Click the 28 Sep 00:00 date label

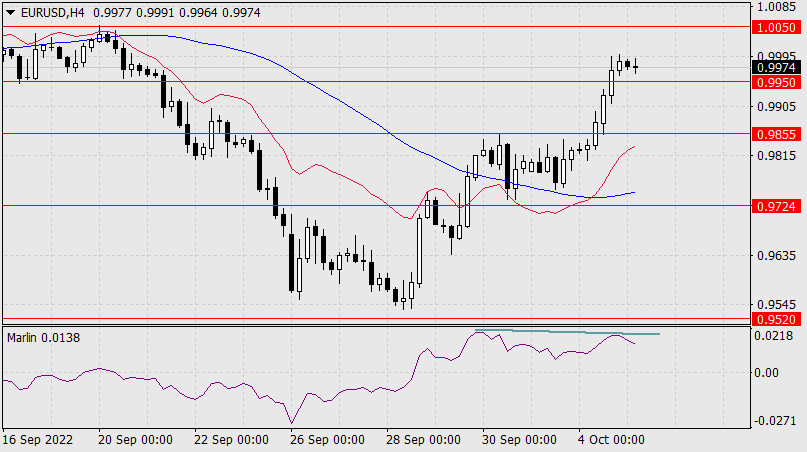point(423,440)
